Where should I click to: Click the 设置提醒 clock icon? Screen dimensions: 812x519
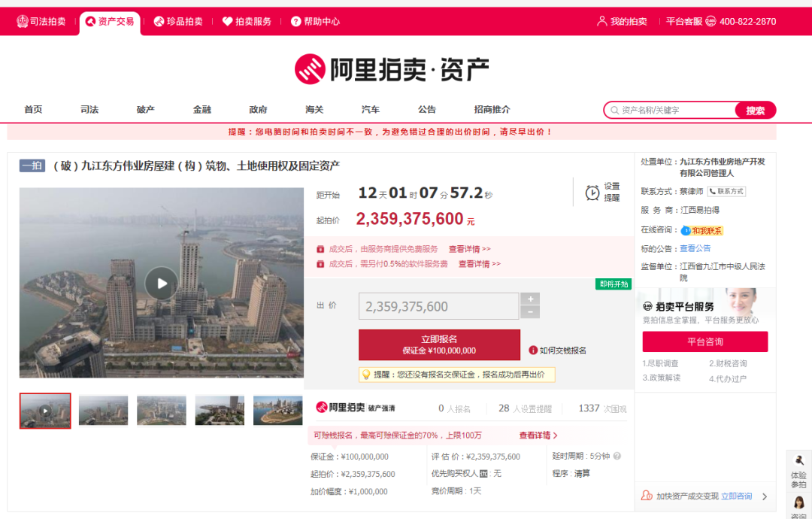[x=592, y=193]
